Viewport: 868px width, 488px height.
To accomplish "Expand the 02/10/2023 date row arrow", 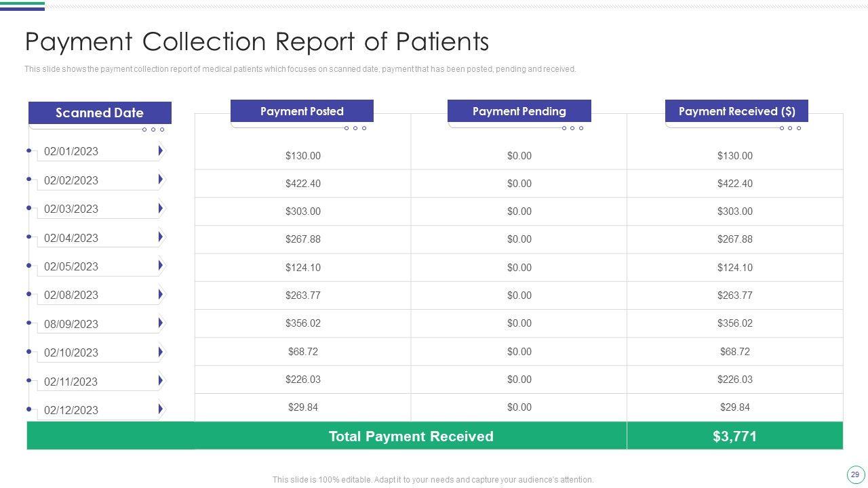I will click(161, 352).
